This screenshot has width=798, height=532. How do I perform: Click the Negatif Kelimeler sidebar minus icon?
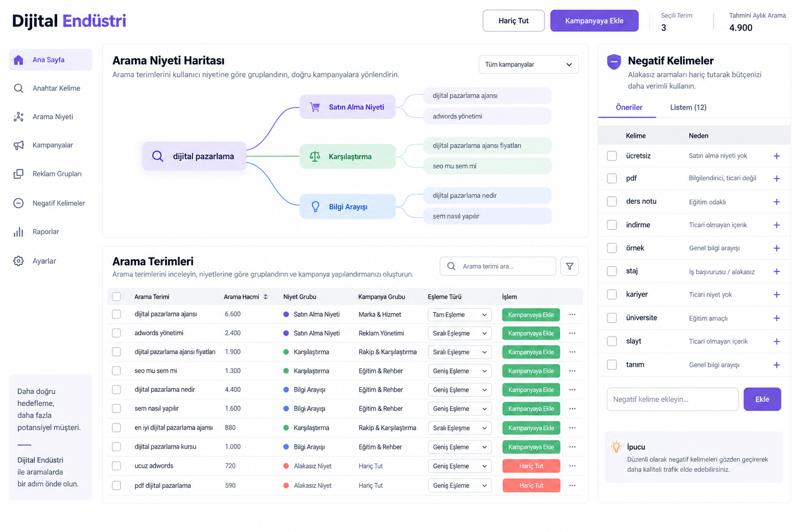point(19,203)
